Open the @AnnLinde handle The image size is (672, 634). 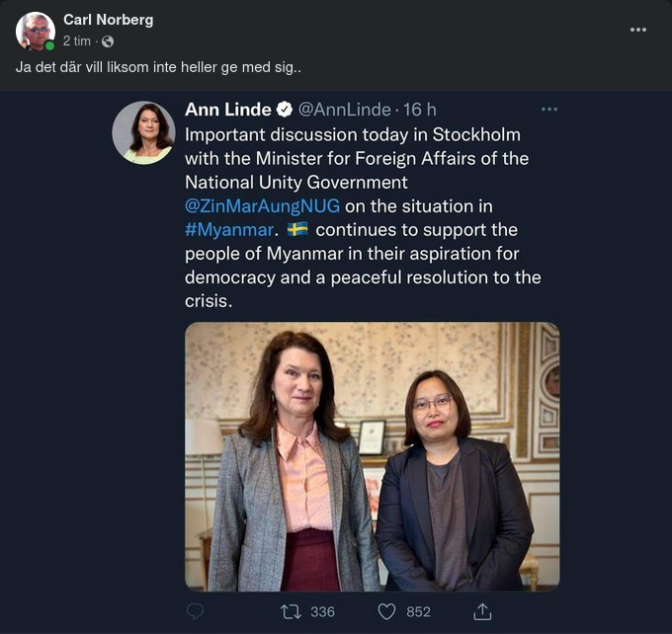tap(345, 109)
